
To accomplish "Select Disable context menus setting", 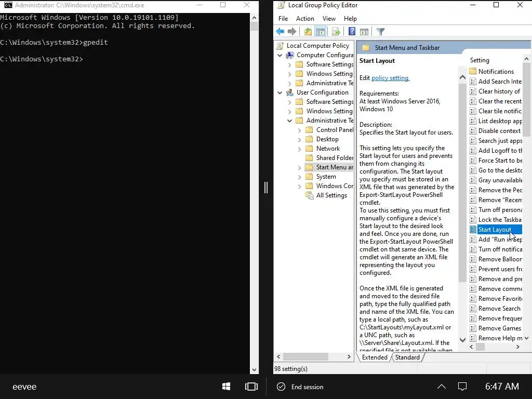I will click(x=496, y=130).
